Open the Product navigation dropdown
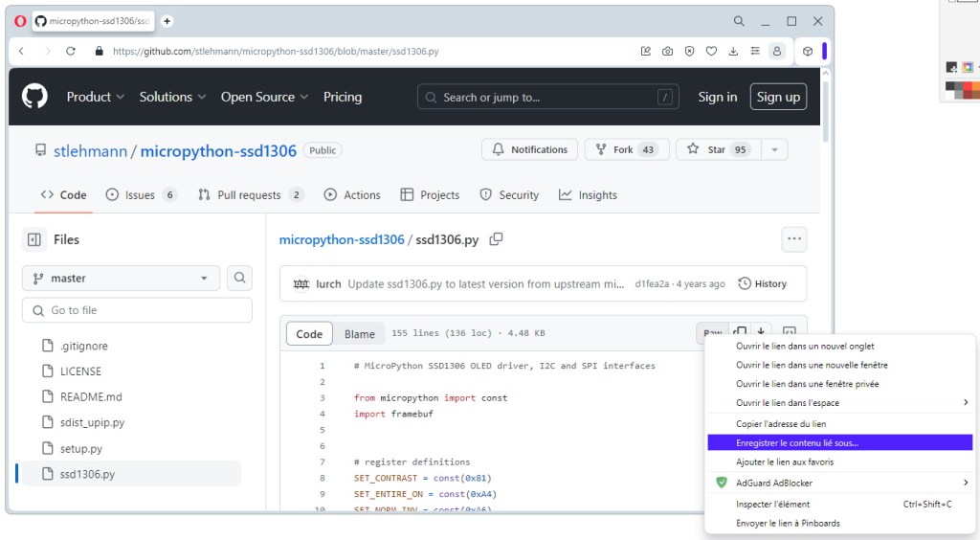Image resolution: width=980 pixels, height=540 pixels. pyautogui.click(x=95, y=97)
